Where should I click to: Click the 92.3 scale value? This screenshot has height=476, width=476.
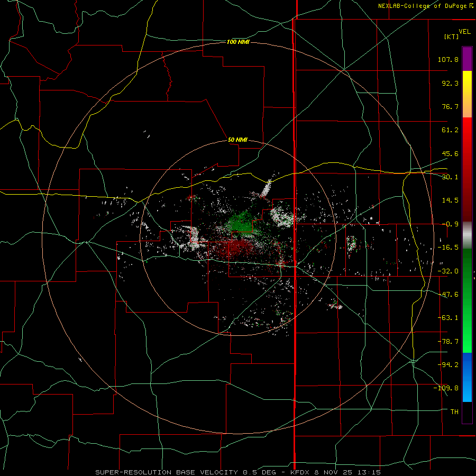click(x=450, y=83)
